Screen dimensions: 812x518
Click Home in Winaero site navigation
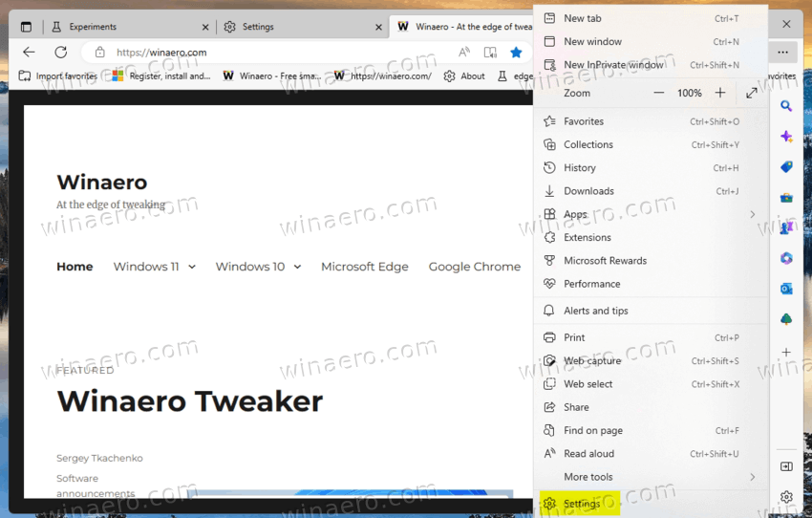75,267
